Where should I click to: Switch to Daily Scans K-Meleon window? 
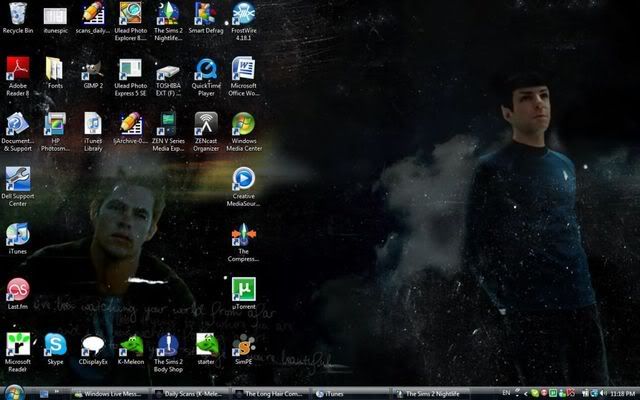click(191, 394)
